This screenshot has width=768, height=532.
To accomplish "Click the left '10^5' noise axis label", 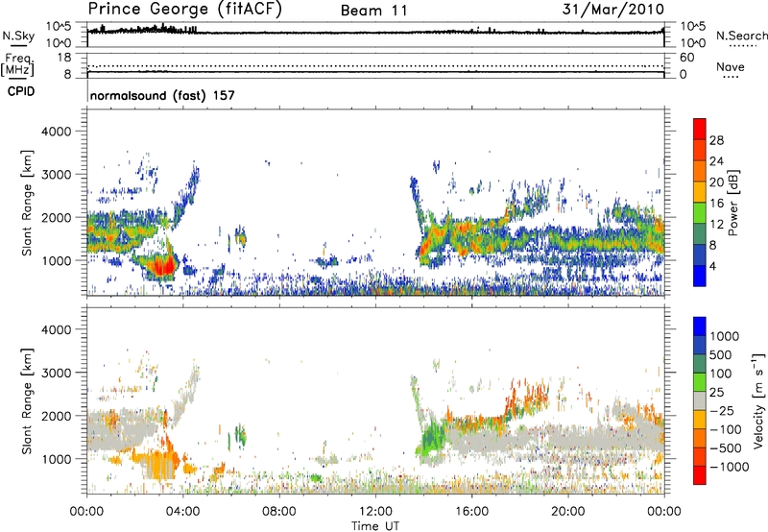I will 59,27.
